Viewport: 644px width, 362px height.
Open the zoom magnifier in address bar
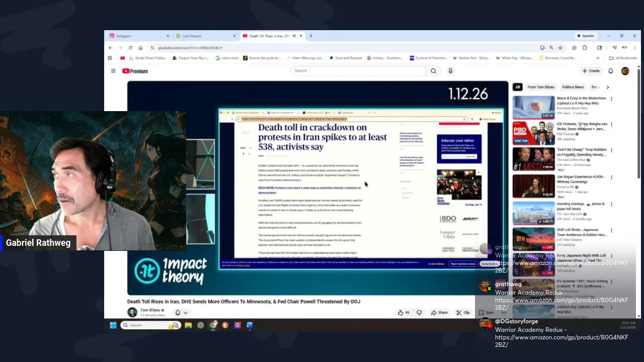(551, 48)
